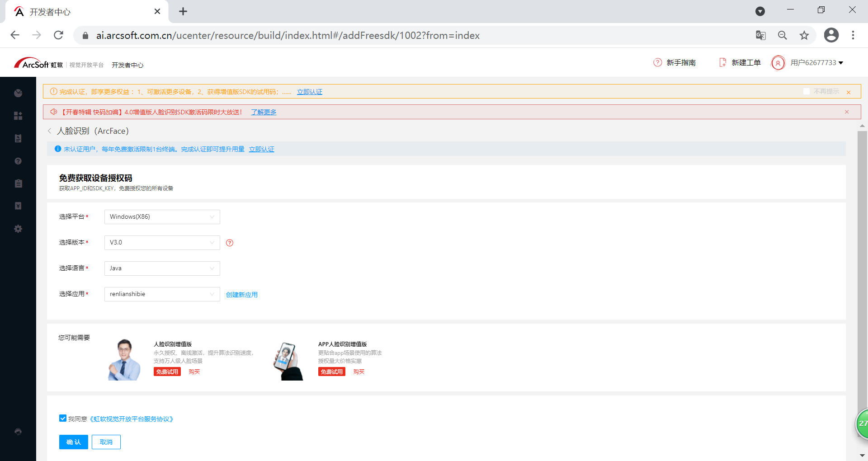Image resolution: width=868 pixels, height=461 pixels.
Task: Select the applications grid icon in sidebar
Action: pyautogui.click(x=18, y=116)
